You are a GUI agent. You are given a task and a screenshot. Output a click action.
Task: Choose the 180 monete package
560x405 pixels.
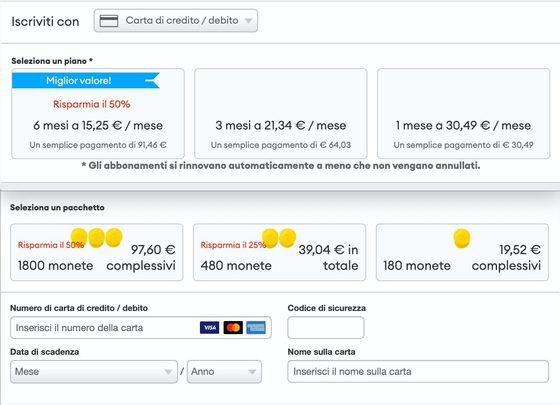462,252
